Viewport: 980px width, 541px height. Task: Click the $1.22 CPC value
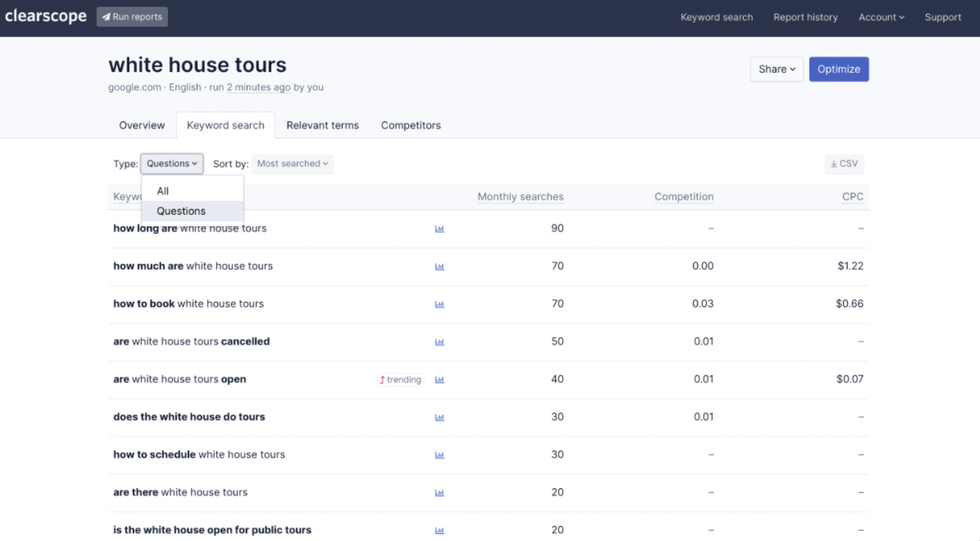pyautogui.click(x=851, y=266)
